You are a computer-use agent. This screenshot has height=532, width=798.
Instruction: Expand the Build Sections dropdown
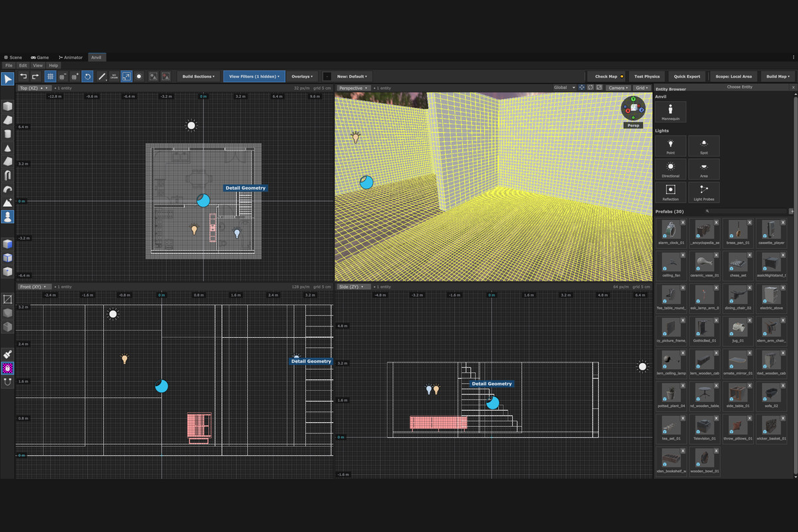198,76
